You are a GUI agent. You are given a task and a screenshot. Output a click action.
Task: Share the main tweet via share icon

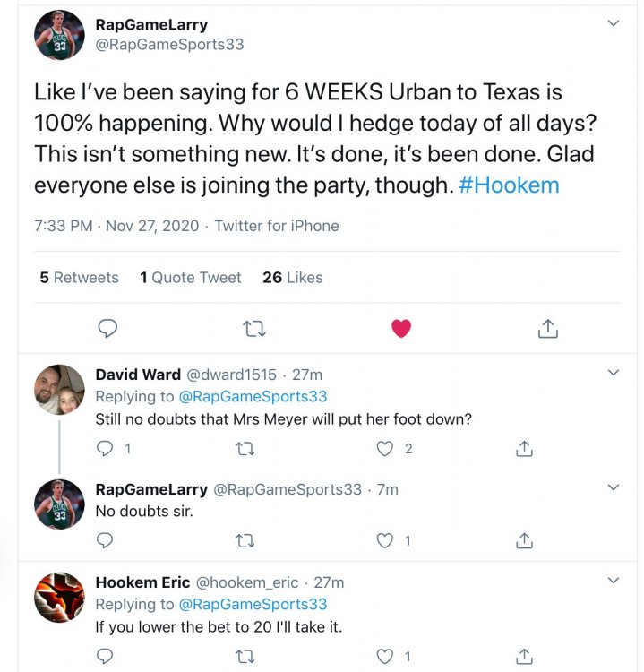point(548,329)
